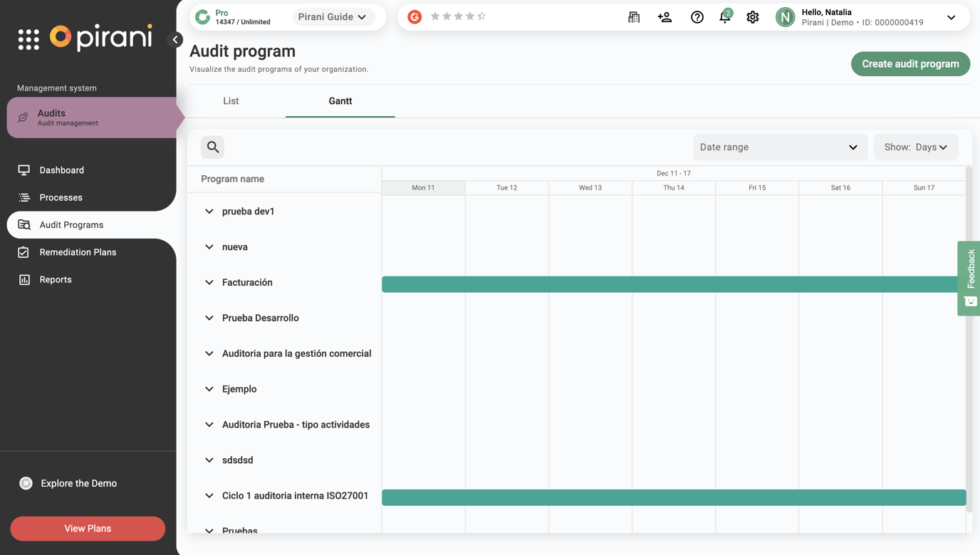Expand the 'prueba dev1' program
Screen dimensions: 980x555
[209, 211]
